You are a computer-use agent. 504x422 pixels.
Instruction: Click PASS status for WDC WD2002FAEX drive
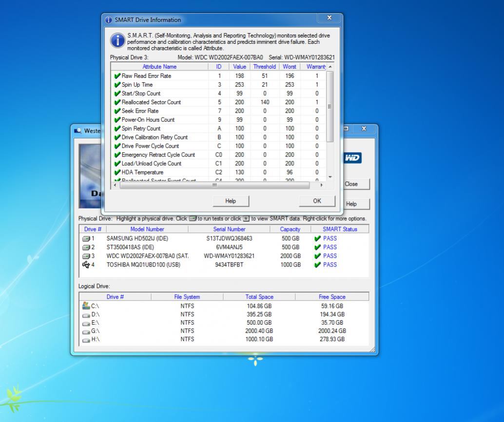coord(330,256)
